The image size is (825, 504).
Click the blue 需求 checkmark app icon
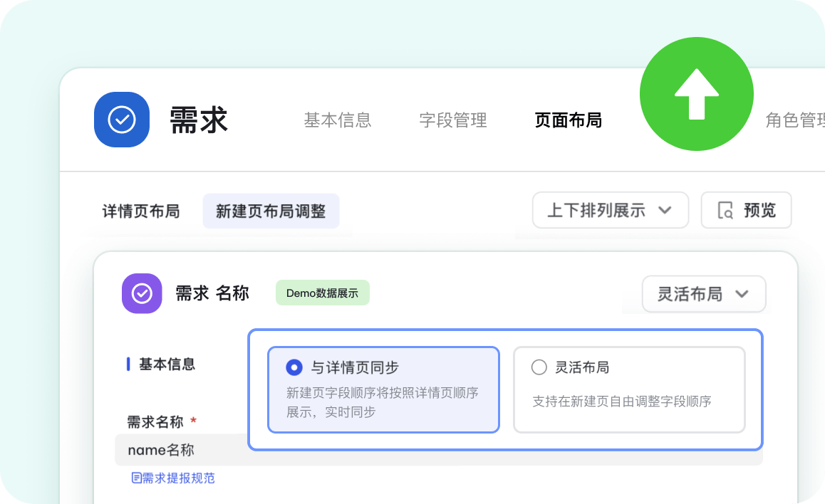[x=122, y=120]
